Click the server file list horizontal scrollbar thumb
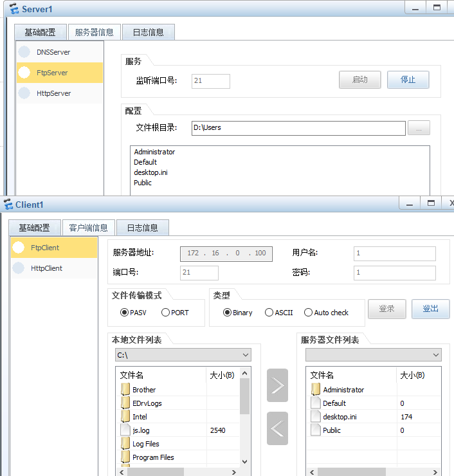The width and height of the screenshot is (454, 476). tap(352, 472)
